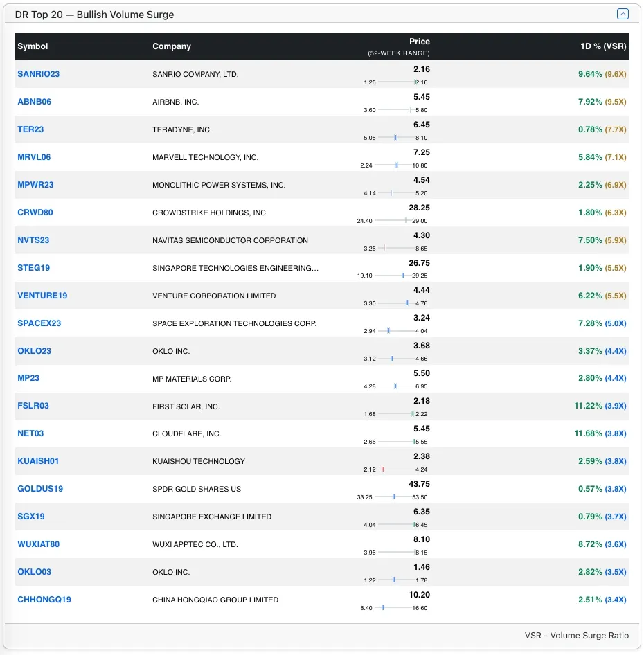Open the VENTURE19 symbol link
This screenshot has height=655, width=644.
click(42, 296)
